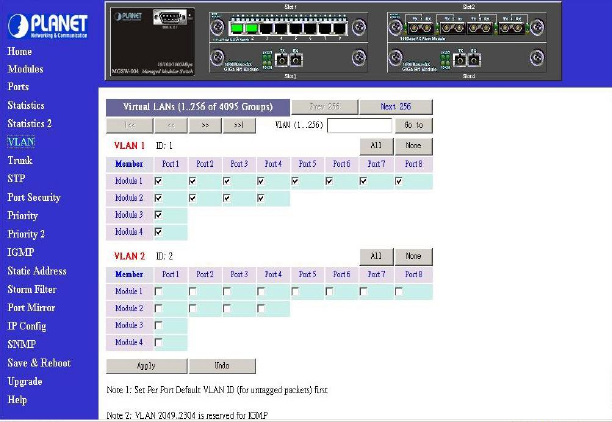
Task: Click the red VLAN 2 heading
Action: (129, 256)
